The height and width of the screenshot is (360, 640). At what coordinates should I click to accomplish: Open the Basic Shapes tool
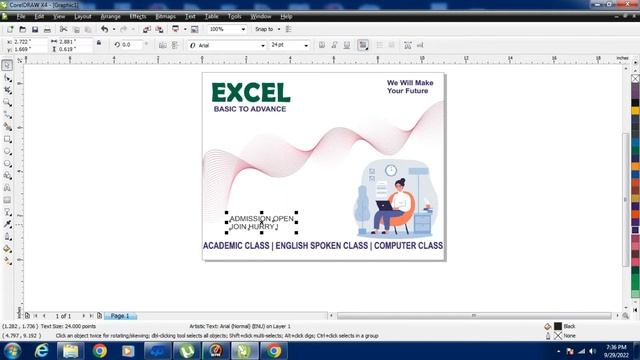tap(7, 176)
